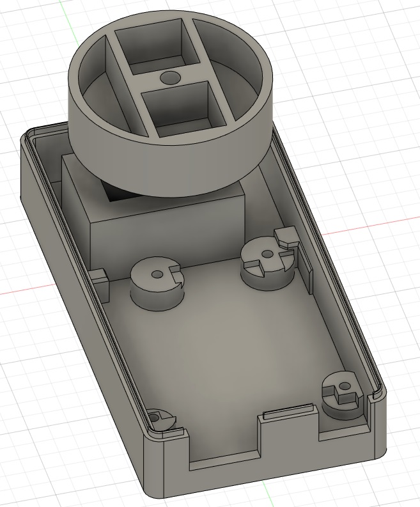Select the thin raised tab beside the front notch

[288, 412]
